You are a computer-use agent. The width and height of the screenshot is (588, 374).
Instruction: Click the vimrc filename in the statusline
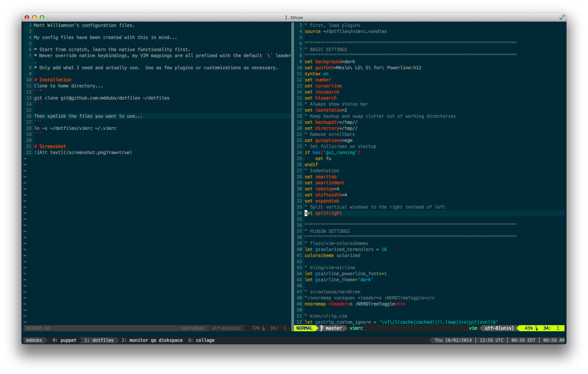pyautogui.click(x=356, y=328)
